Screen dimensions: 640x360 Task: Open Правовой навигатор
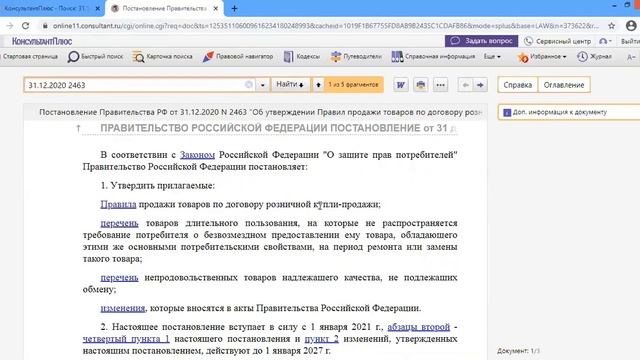238,56
